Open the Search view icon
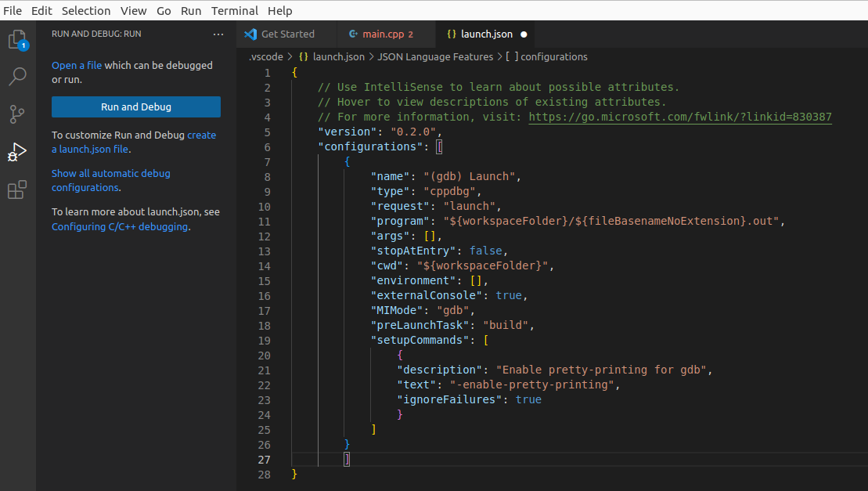Viewport: 868px width, 491px height. point(16,76)
